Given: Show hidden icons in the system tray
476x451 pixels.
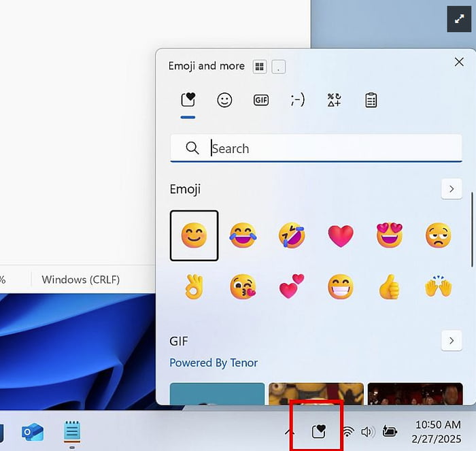Looking at the screenshot, I should tap(290, 432).
